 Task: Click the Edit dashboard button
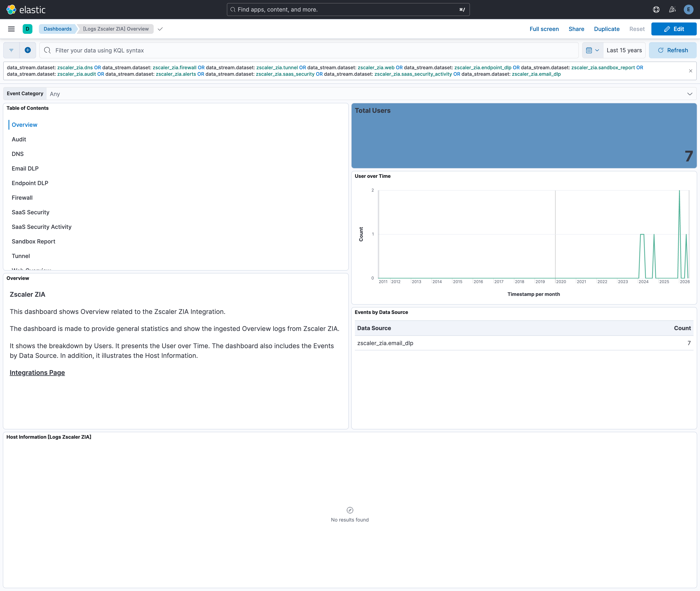(x=673, y=29)
